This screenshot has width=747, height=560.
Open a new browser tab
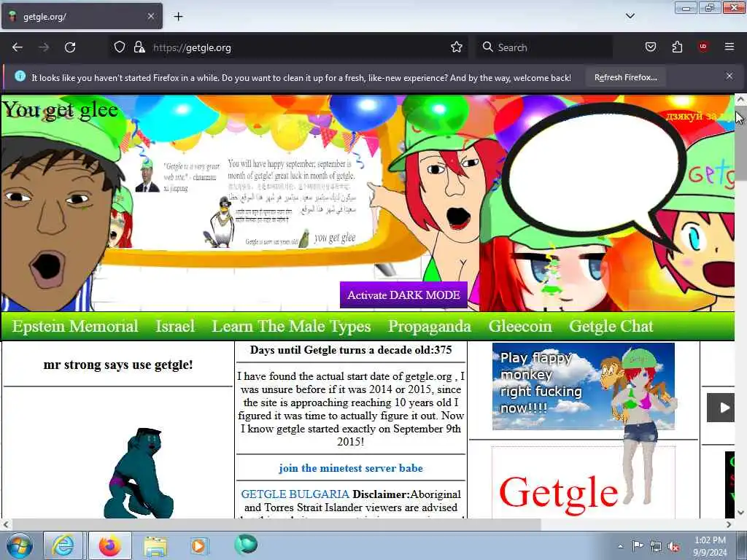[x=178, y=17]
